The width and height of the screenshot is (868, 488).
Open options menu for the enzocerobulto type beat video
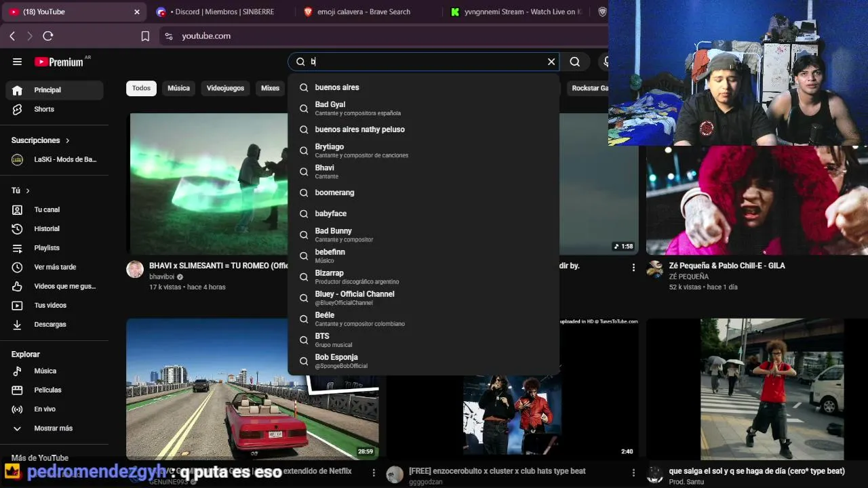(634, 473)
